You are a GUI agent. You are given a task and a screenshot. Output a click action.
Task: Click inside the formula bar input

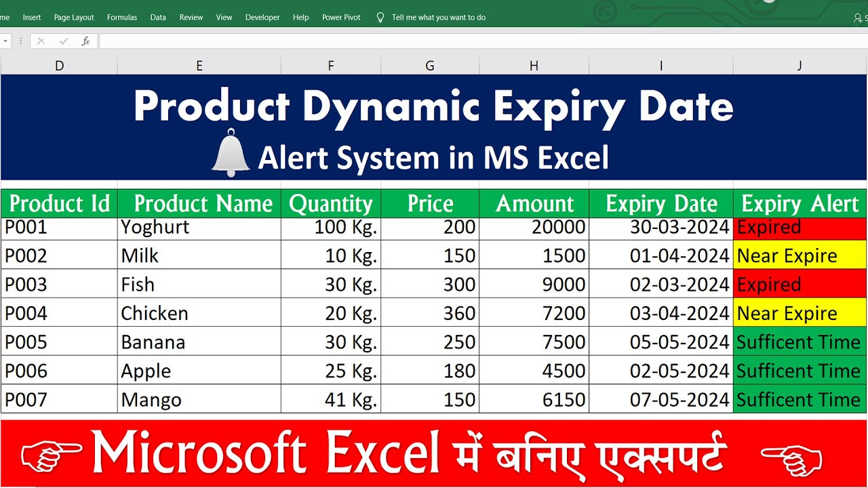[483, 41]
